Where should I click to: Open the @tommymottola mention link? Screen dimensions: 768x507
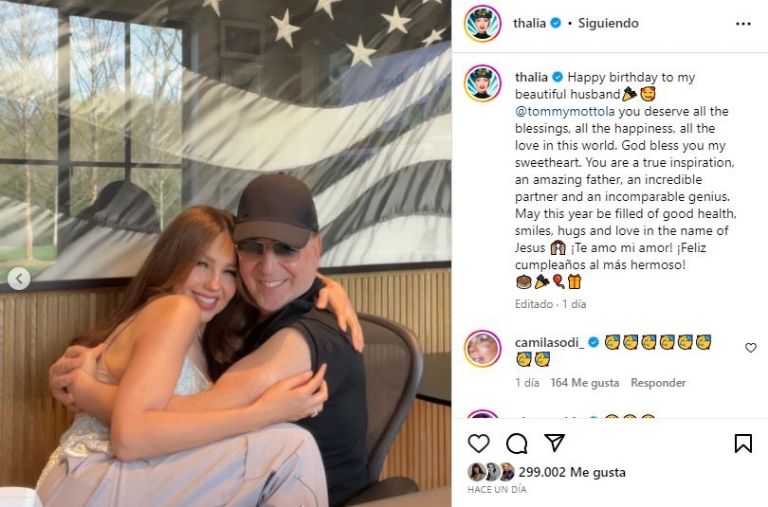[565, 111]
